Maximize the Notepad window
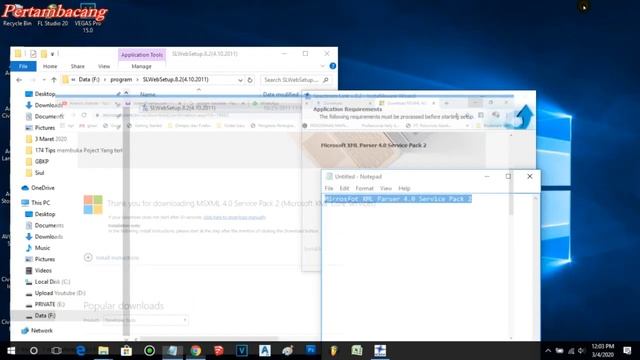The image size is (640, 360). coord(508,176)
